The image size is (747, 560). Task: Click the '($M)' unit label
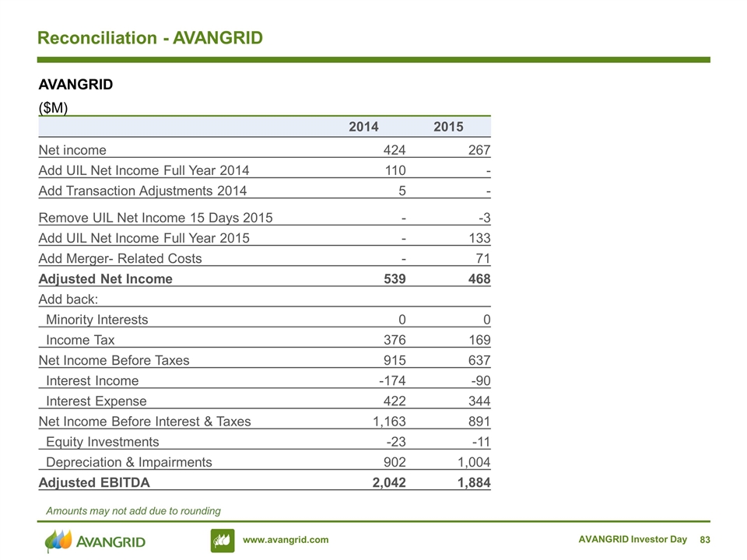pyautogui.click(x=54, y=107)
